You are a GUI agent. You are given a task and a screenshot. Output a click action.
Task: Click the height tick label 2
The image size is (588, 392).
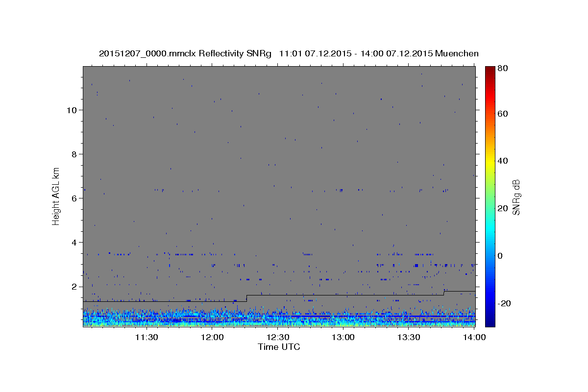(x=73, y=286)
